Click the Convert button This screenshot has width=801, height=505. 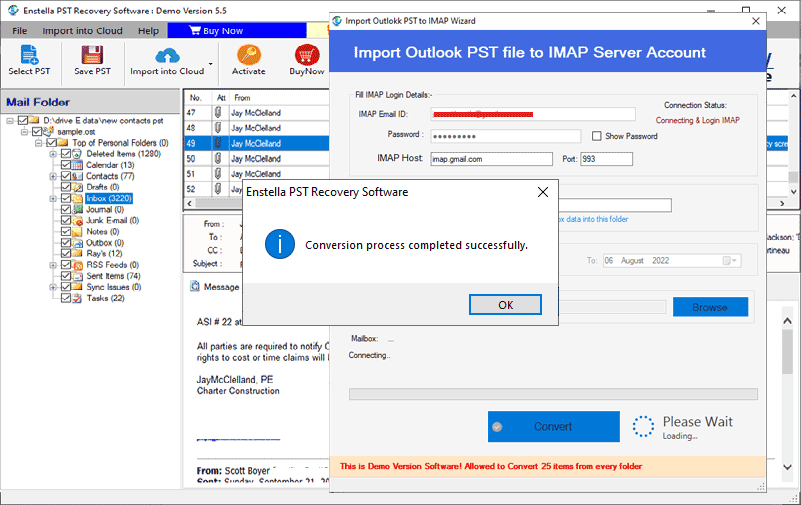pos(554,426)
